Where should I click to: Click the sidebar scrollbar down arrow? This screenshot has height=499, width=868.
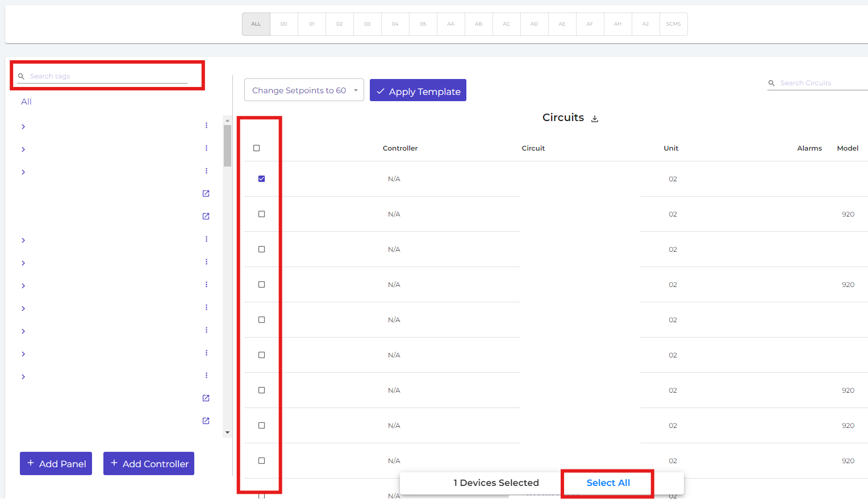point(227,433)
